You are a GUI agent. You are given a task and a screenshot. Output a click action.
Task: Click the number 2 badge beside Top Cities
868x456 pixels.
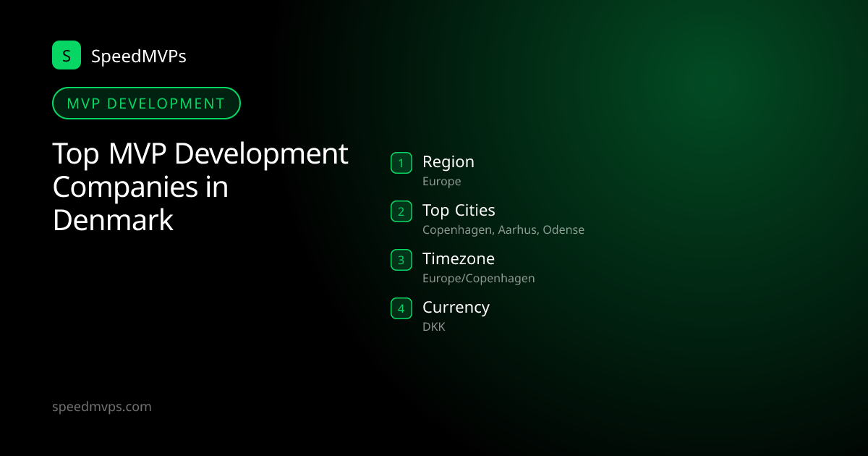401,211
